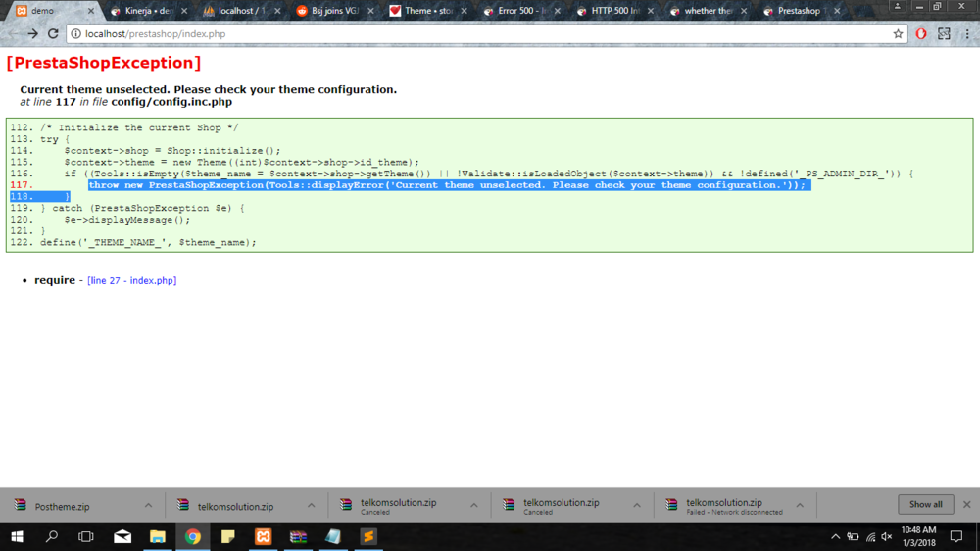Click the config/config.inc.php file name
The width and height of the screenshot is (980, 551).
coord(171,102)
